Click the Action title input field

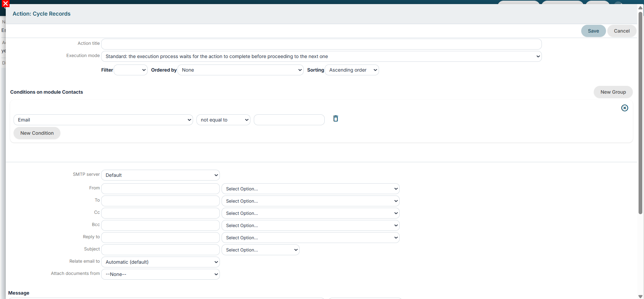point(321,44)
